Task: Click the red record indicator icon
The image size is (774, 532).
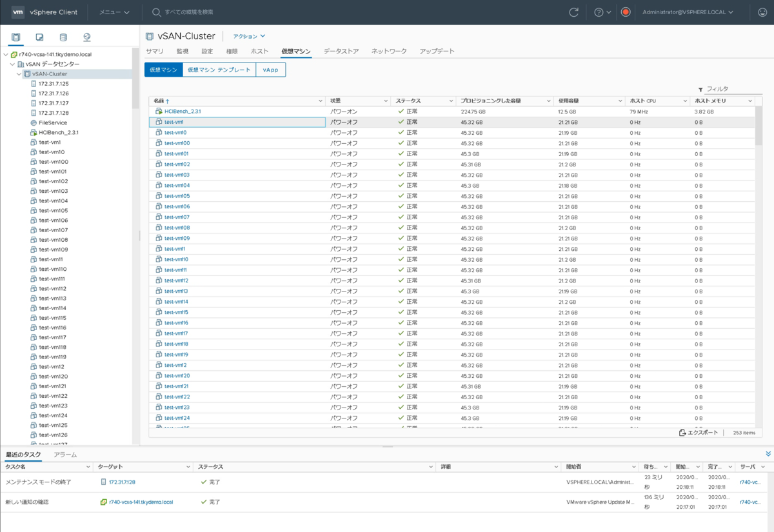Action: click(x=626, y=12)
